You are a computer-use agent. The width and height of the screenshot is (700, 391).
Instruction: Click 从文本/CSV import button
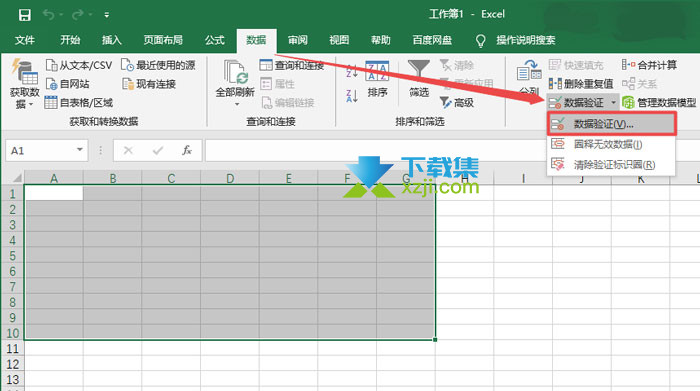tap(79, 65)
